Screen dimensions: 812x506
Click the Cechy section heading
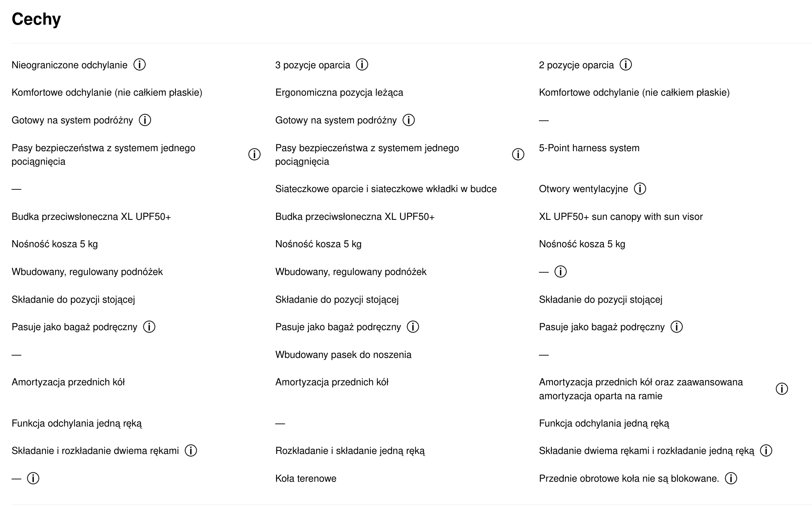[36, 19]
